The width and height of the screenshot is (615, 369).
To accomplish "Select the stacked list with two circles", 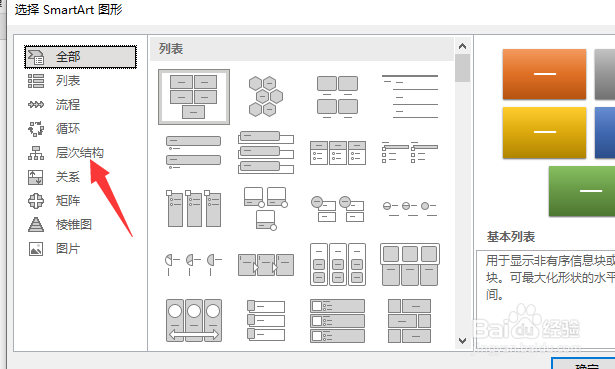I will tap(337, 209).
